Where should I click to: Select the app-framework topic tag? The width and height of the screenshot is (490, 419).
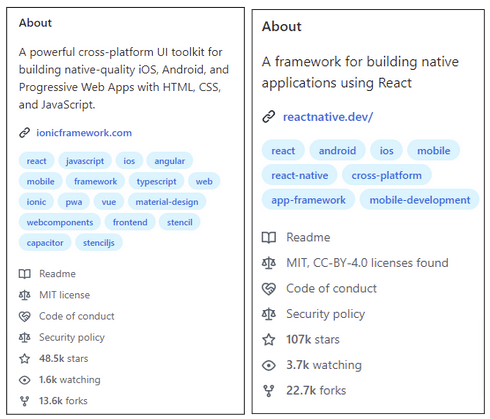coord(308,200)
